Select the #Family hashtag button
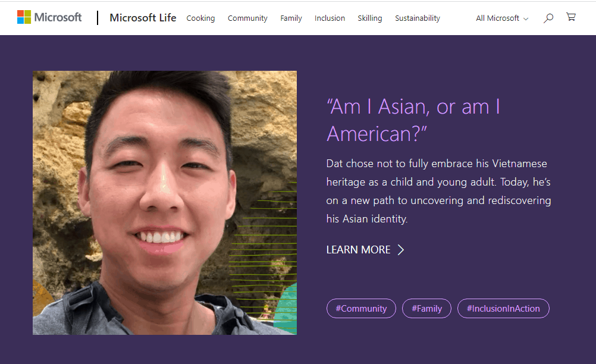596x364 pixels. tap(426, 308)
